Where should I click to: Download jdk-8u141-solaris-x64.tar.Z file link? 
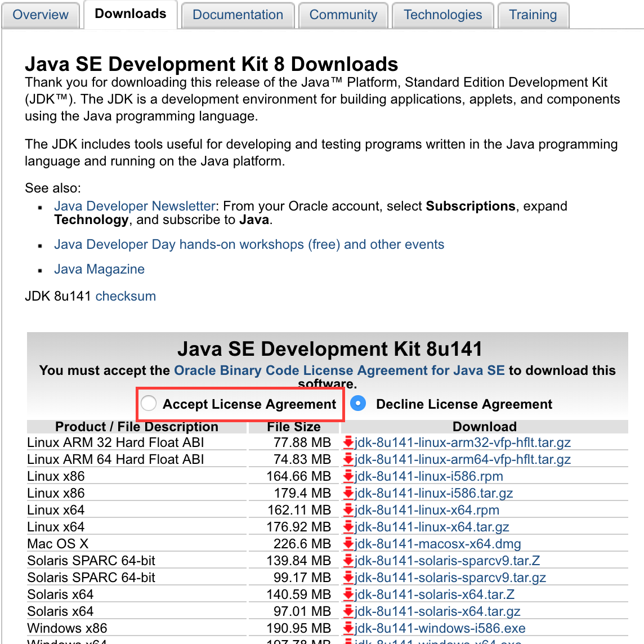point(435,594)
